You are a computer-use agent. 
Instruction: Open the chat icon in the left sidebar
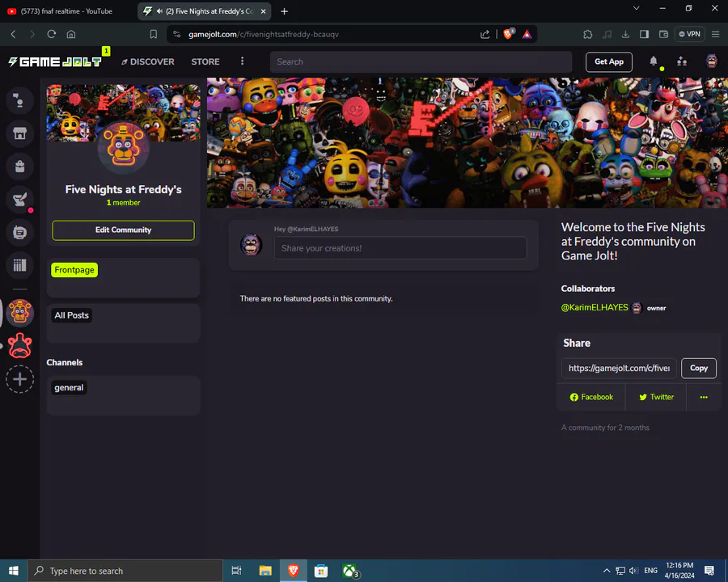(19, 233)
